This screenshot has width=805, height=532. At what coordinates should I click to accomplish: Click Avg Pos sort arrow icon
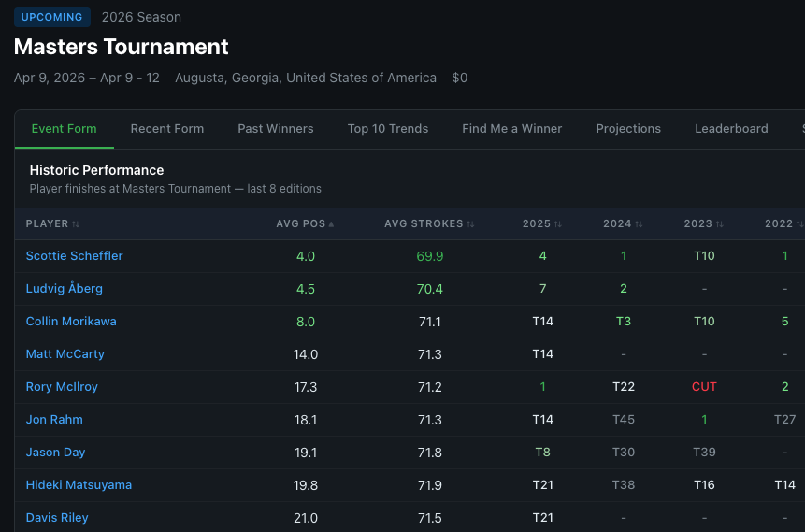[331, 224]
